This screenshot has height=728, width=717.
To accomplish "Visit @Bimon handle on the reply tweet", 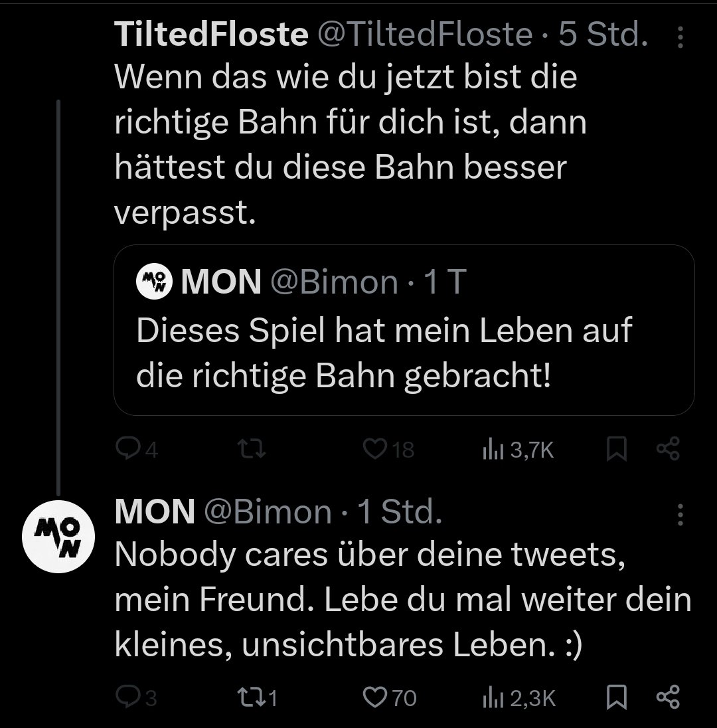I will tap(268, 511).
